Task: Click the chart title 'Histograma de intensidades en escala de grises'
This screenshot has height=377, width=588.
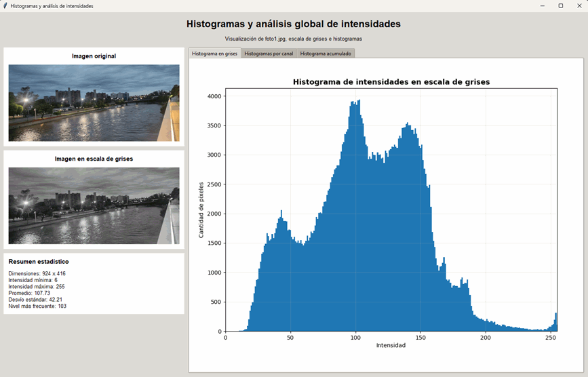Action: coord(391,81)
